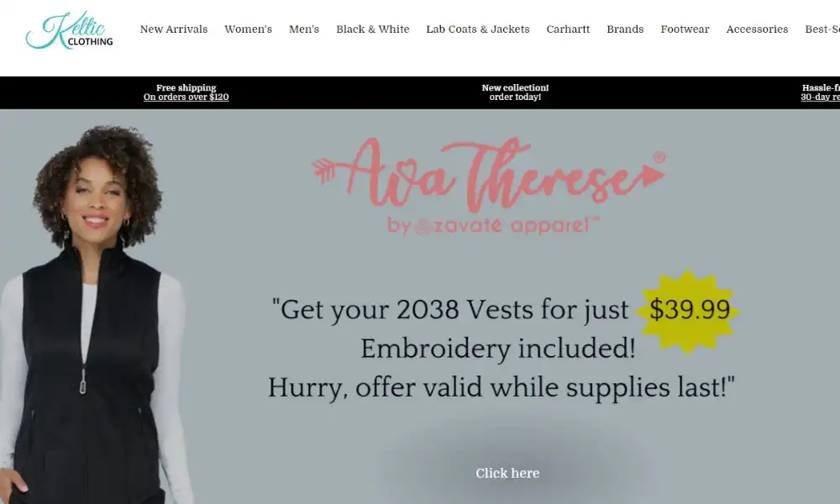Image resolution: width=840 pixels, height=504 pixels.
Task: Open the New Arrivals menu
Action: click(174, 29)
